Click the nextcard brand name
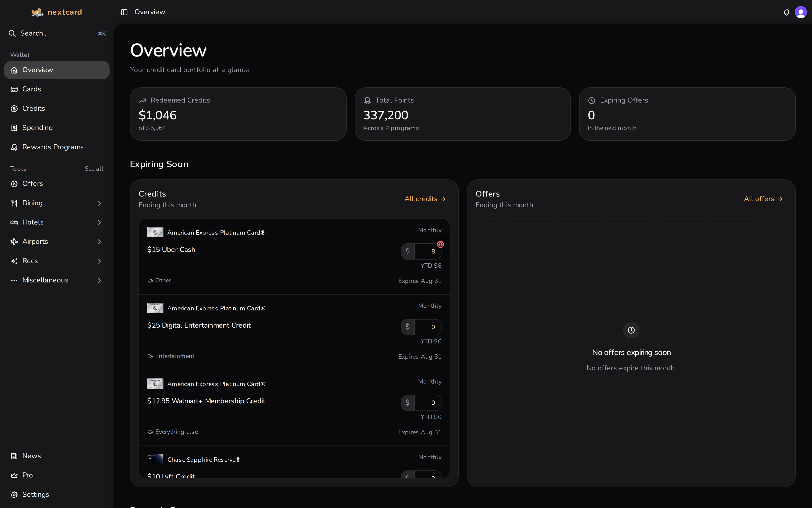812x508 pixels. 65,12
